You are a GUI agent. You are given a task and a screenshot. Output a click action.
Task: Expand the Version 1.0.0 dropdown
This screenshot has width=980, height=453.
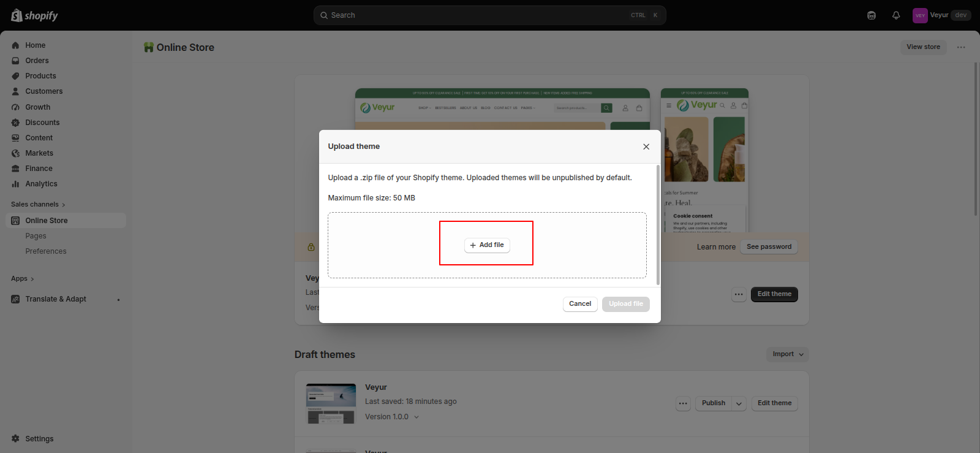pyautogui.click(x=392, y=417)
